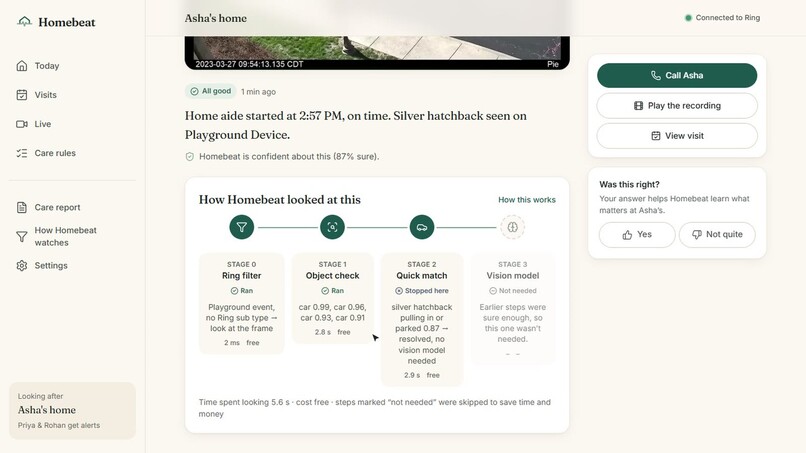Click the Visits calendar icon
The image size is (806, 453).
tap(22, 95)
